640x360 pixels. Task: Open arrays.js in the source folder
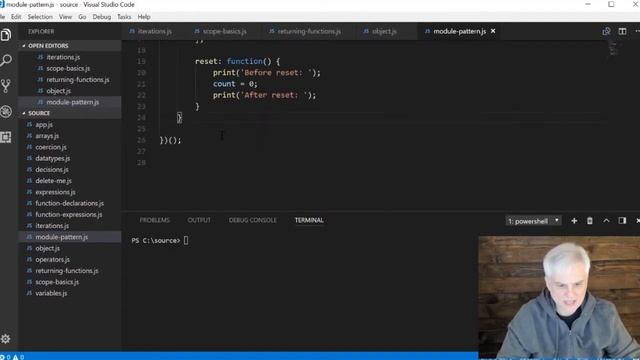pos(70,136)
